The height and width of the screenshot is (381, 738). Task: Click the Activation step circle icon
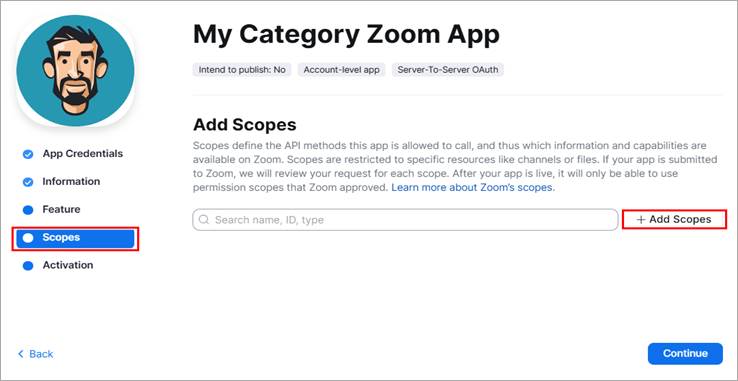pos(28,266)
